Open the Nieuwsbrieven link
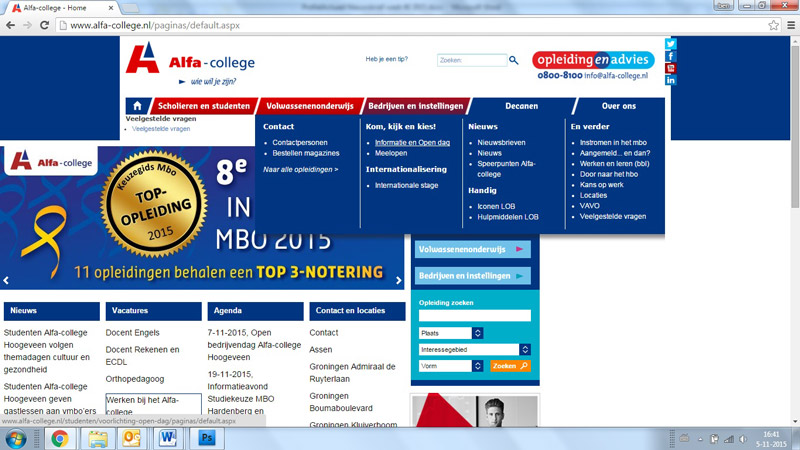This screenshot has width=800, height=450. click(x=501, y=142)
